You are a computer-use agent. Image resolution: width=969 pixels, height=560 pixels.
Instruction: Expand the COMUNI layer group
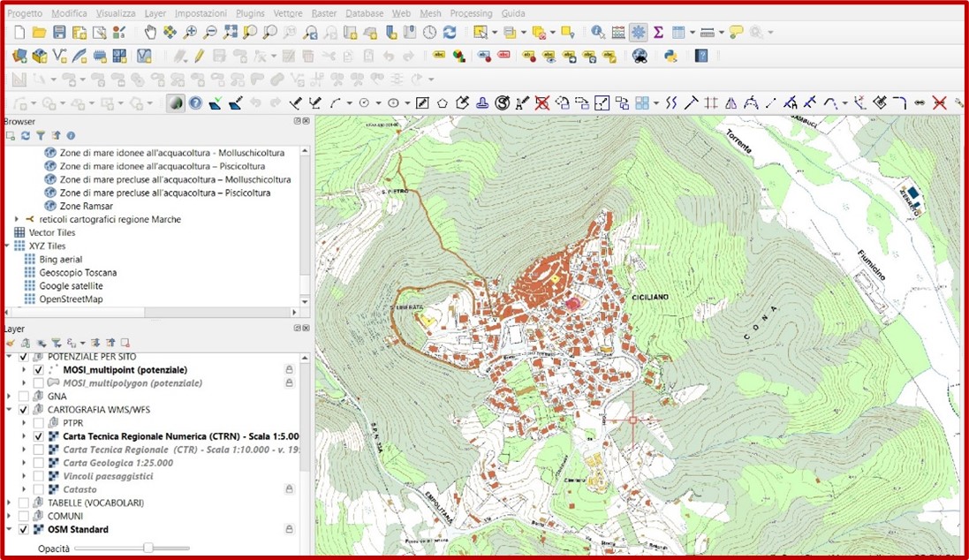point(10,516)
